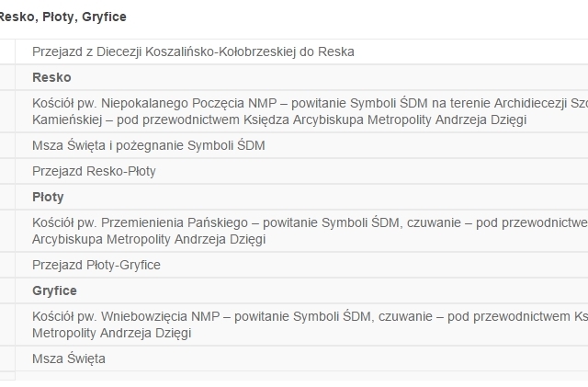Click the heading Resko, Płoty, Gryfice
Viewport: 588px width, 387px height.
[x=63, y=17]
